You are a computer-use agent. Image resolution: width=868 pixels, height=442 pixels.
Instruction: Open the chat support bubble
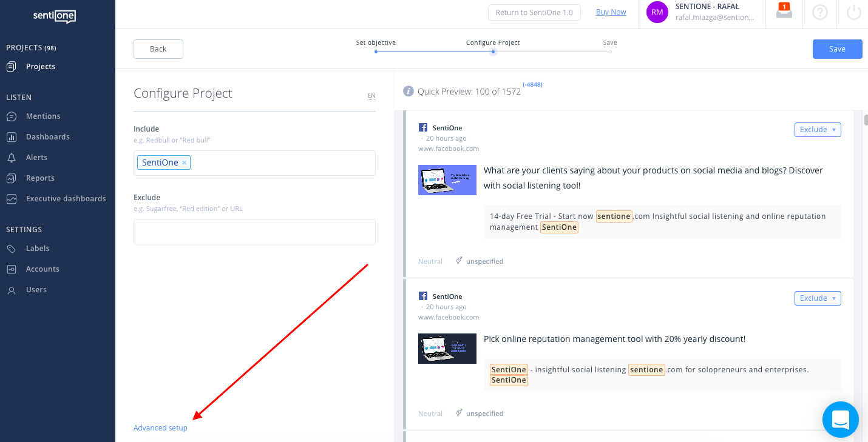[840, 420]
